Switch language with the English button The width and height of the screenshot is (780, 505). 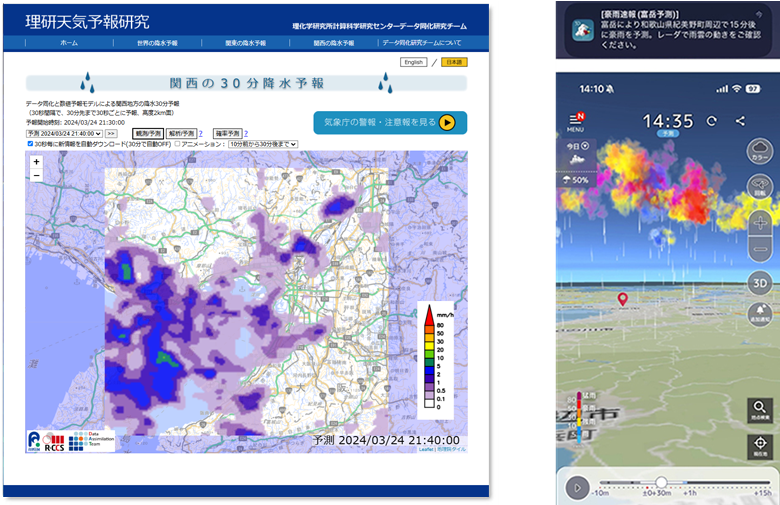tap(413, 62)
